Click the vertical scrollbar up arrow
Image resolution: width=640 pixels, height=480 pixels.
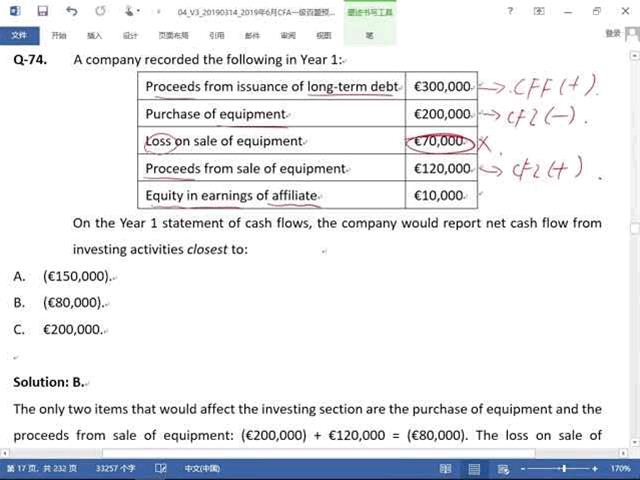point(635,55)
